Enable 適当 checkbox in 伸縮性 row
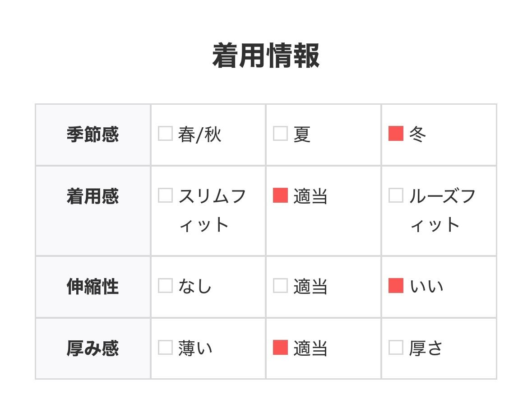 point(280,286)
